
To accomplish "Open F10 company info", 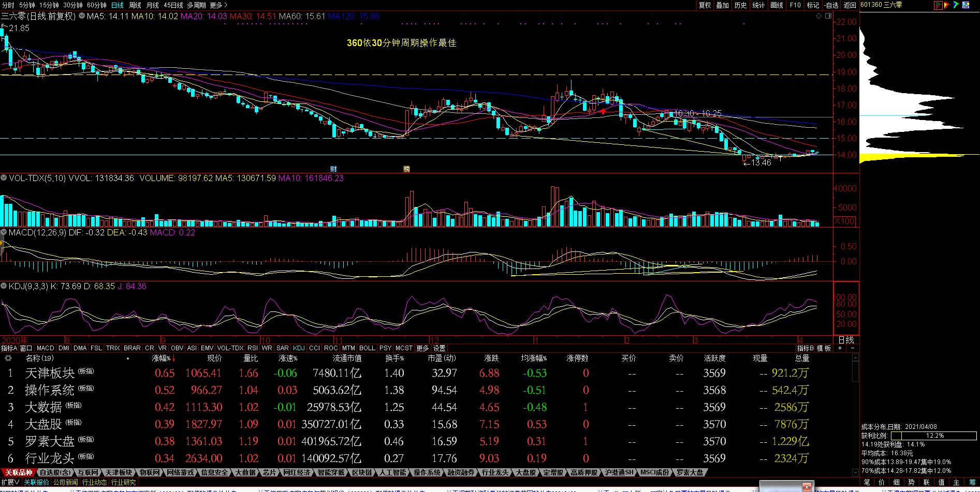I will click(795, 5).
